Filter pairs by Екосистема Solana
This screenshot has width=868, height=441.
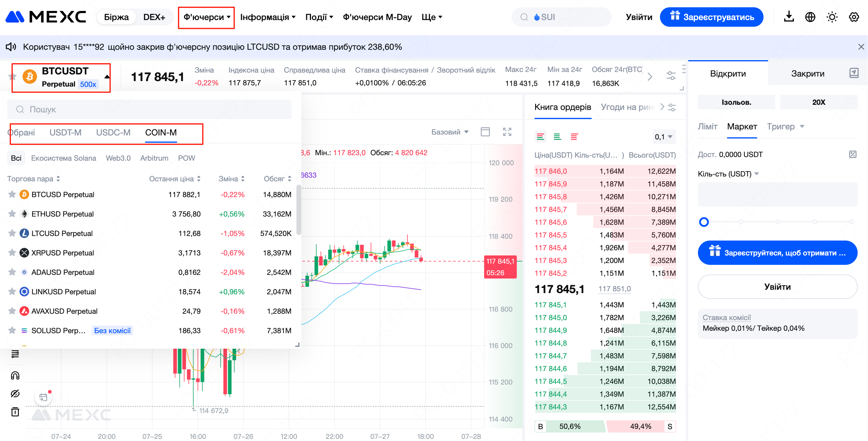tap(64, 158)
